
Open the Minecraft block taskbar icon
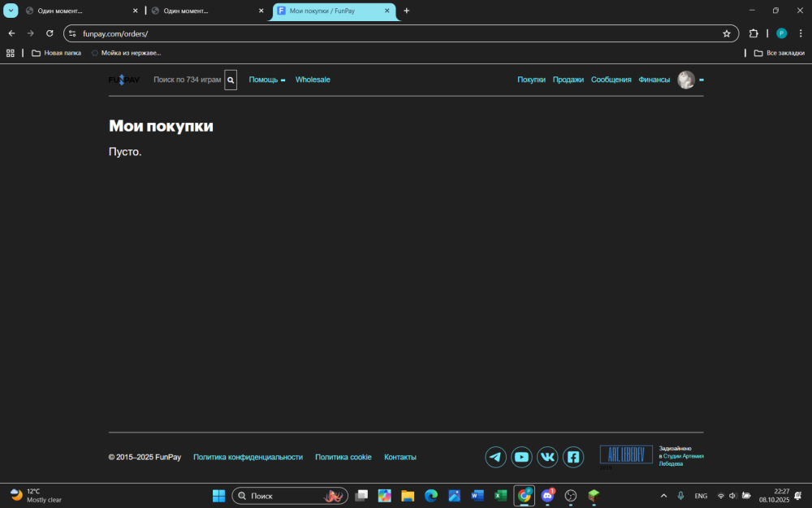[x=594, y=496]
